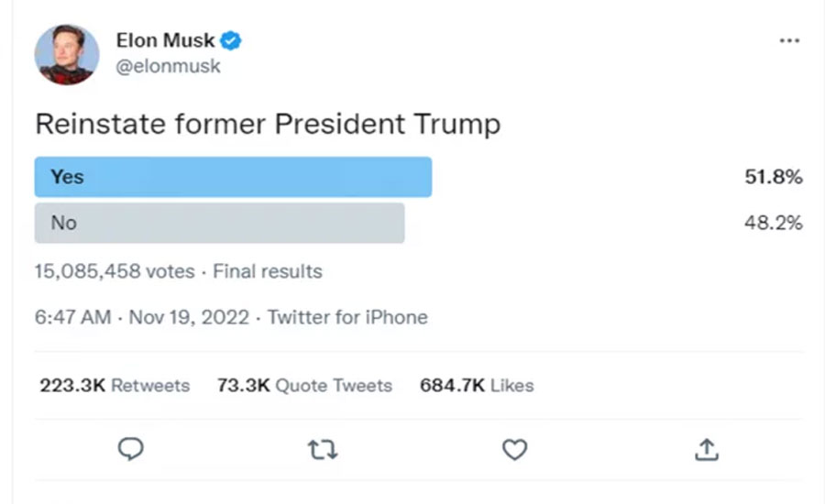Click the @elonmusk handle
The height and width of the screenshot is (504, 825).
point(168,67)
